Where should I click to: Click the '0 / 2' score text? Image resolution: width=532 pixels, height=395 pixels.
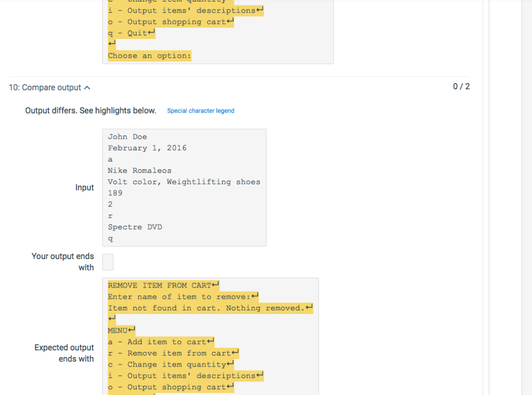pyautogui.click(x=461, y=87)
